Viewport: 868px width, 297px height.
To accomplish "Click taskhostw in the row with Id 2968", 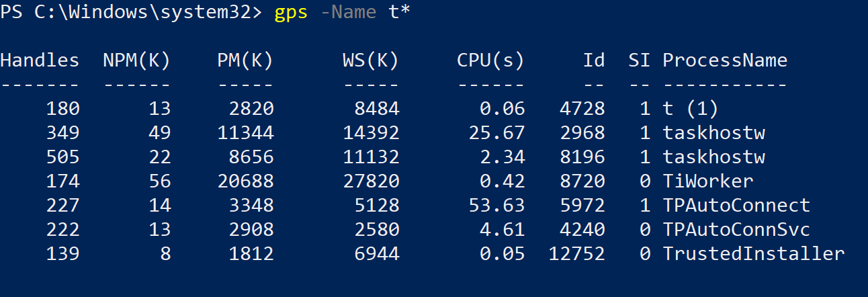I will tap(713, 133).
